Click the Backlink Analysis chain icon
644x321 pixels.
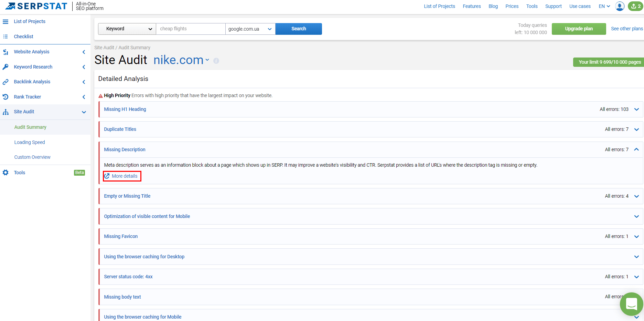[x=6, y=82]
